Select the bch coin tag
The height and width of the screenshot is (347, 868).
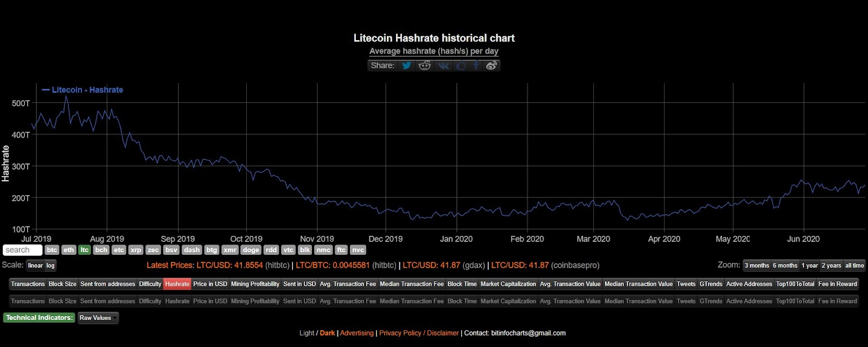tap(101, 250)
